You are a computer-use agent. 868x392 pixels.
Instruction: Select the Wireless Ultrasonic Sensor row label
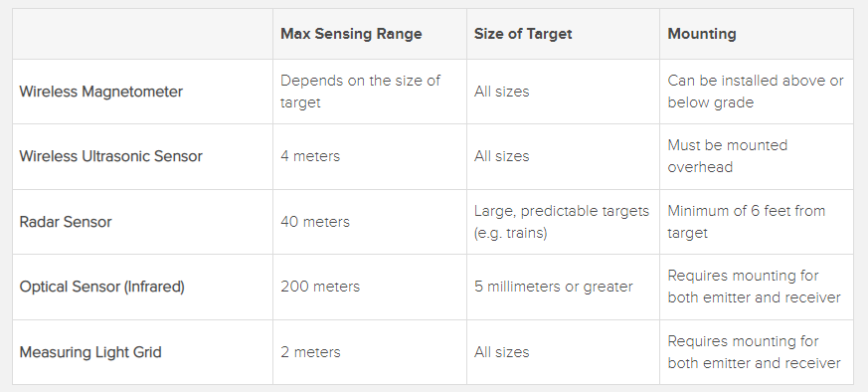tap(110, 156)
